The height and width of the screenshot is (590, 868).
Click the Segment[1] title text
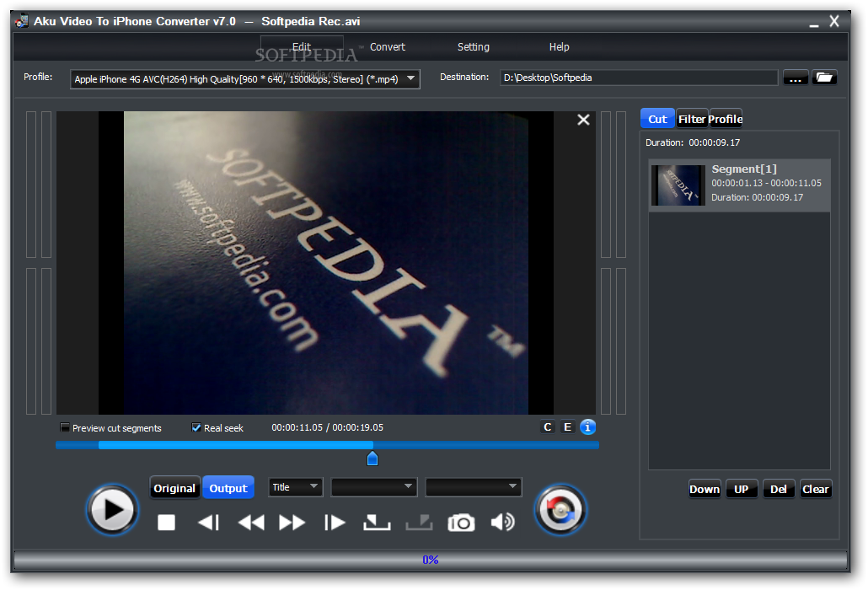744,169
